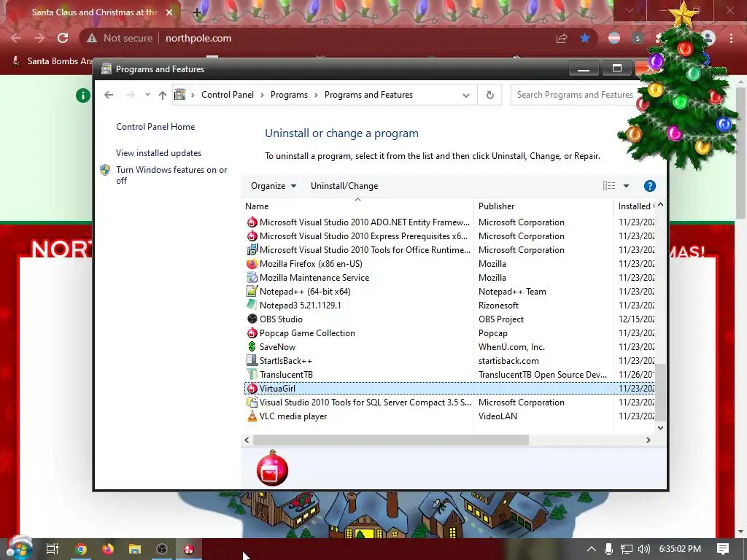
Task: Click the Programs breadcrumb
Action: [289, 95]
